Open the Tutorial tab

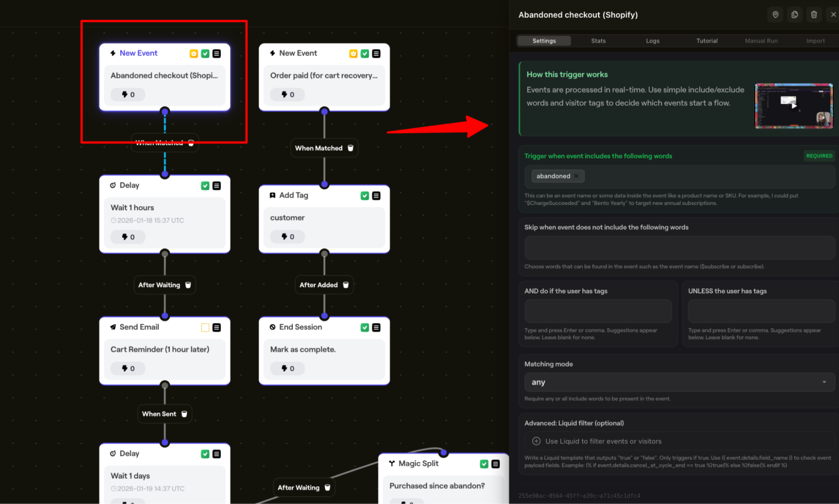tap(707, 41)
